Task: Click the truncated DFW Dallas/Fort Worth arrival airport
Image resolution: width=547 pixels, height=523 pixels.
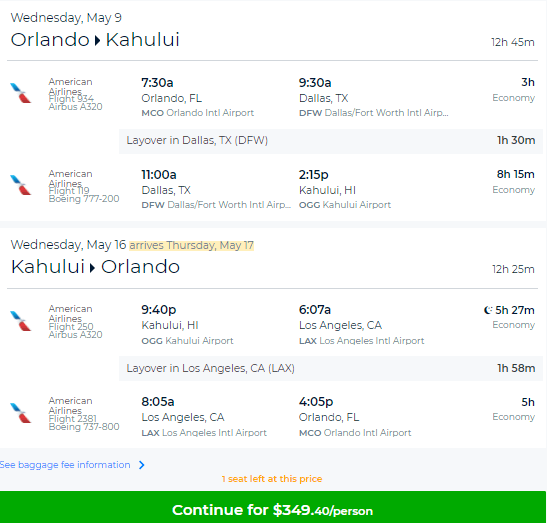Action: (374, 113)
